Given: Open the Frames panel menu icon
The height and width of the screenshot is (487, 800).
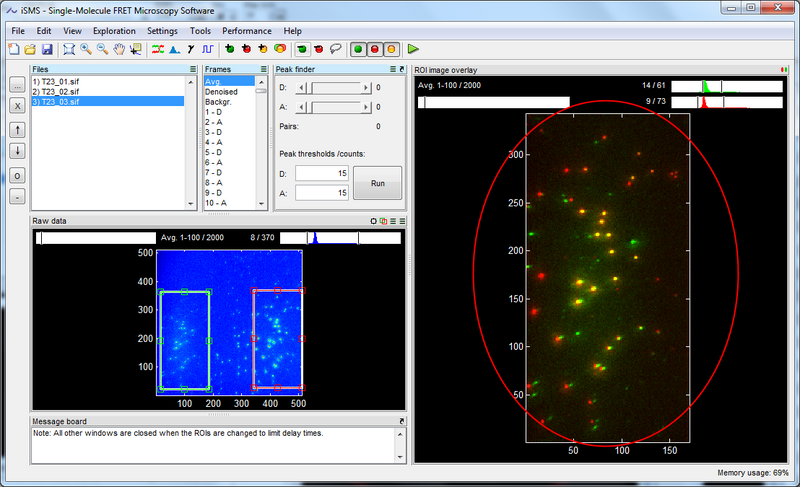Looking at the screenshot, I should tap(263, 69).
